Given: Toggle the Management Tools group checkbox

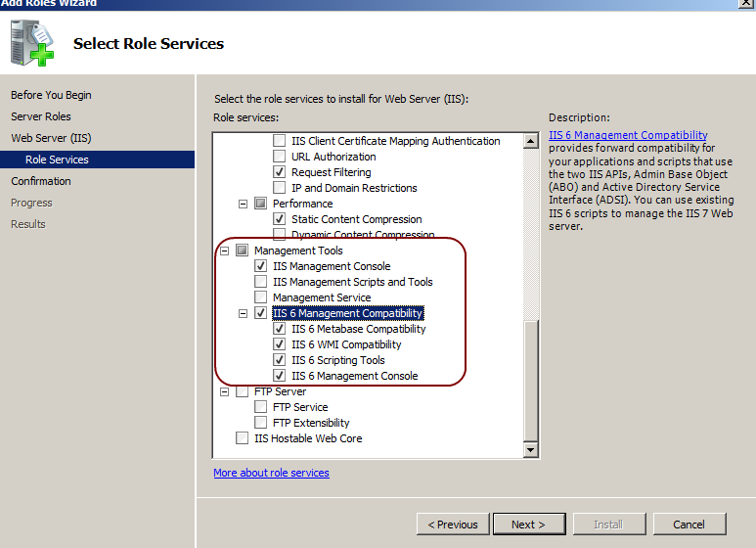Looking at the screenshot, I should (242, 250).
